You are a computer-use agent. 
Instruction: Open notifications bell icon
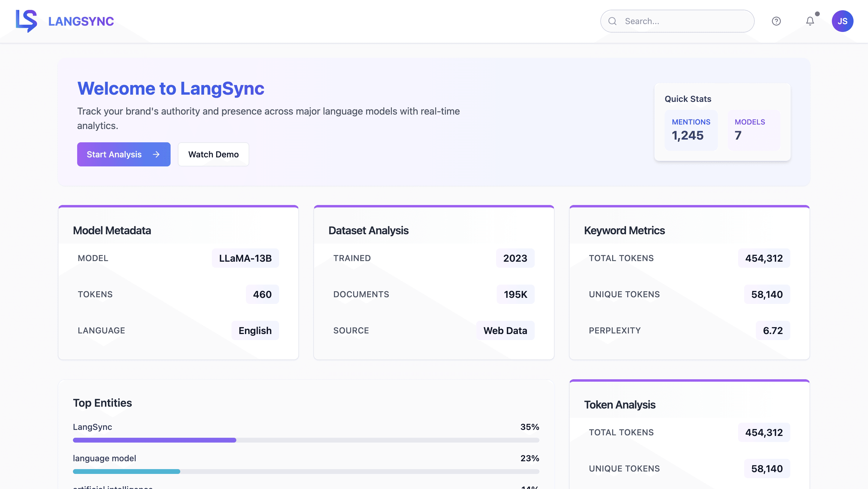click(810, 21)
